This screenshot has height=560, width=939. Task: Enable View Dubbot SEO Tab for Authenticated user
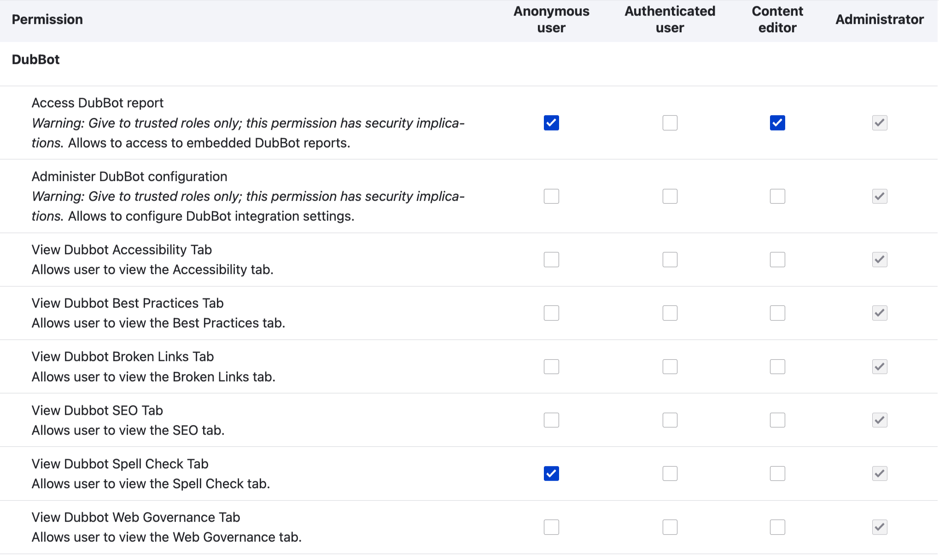pos(670,420)
